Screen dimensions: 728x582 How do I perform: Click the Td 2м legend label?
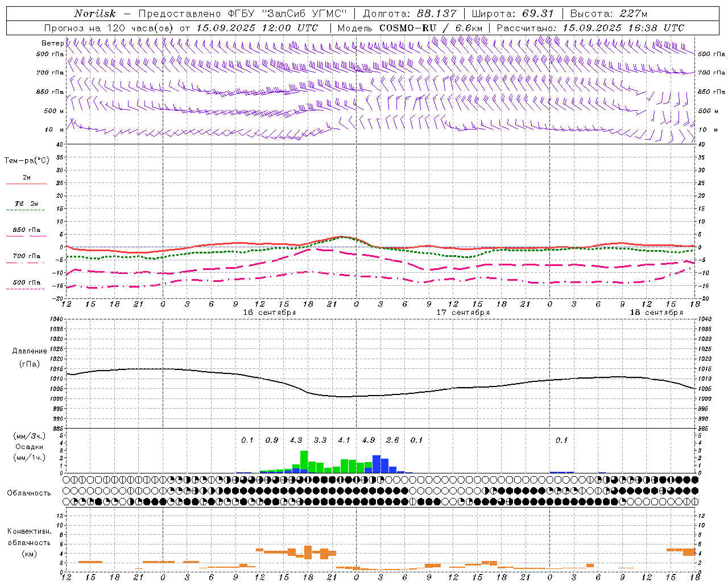tap(27, 203)
